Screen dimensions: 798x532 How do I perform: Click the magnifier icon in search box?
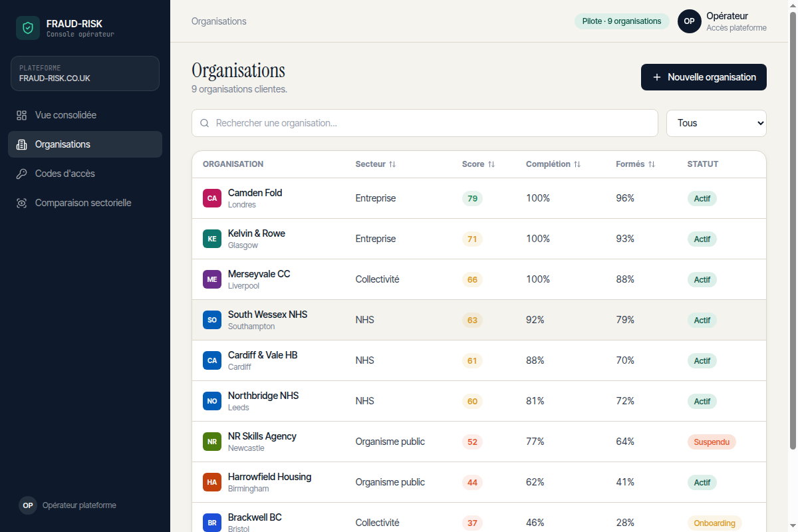point(205,123)
